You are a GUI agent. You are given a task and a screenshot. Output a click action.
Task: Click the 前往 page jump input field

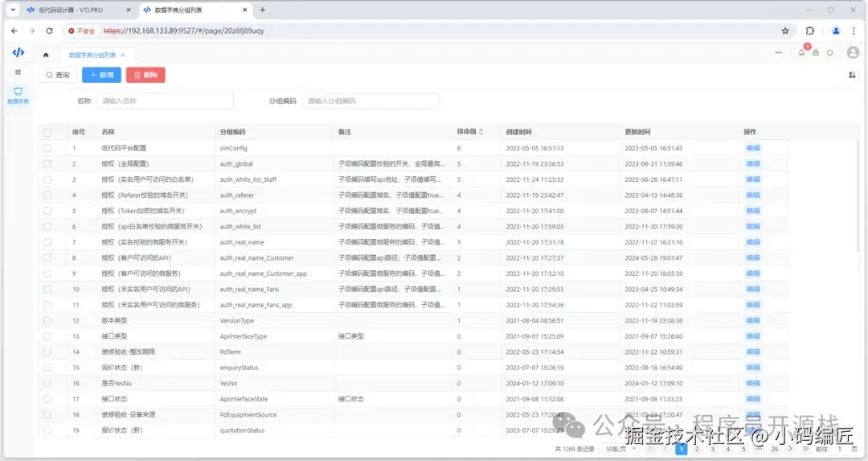point(839,449)
